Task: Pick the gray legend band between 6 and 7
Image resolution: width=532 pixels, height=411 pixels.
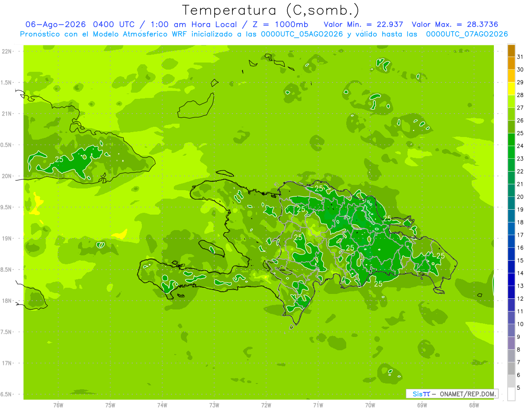Action: (511, 369)
